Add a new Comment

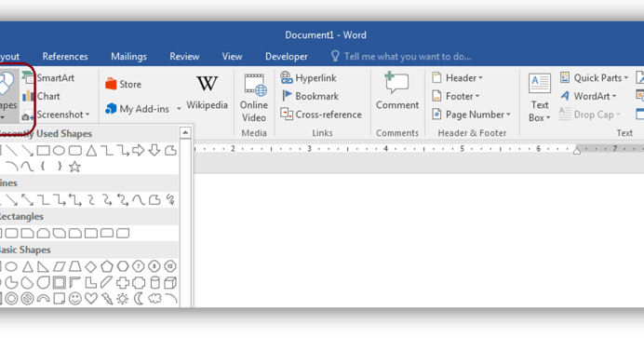pos(397,91)
